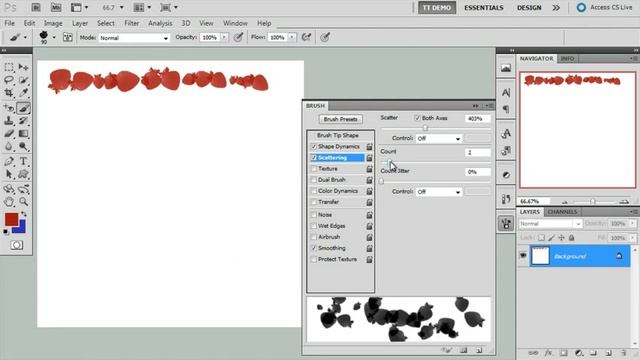Open the layer blend mode dropdown
640x360 pixels.
pos(550,224)
